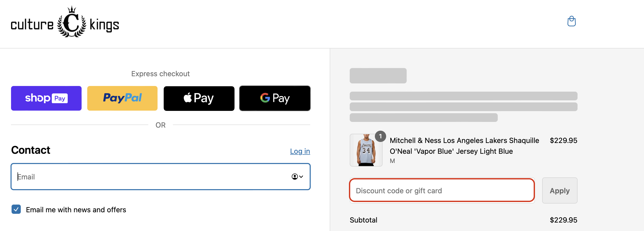Select the Express checkout heading
Image resolution: width=644 pixels, height=231 pixels.
point(160,74)
